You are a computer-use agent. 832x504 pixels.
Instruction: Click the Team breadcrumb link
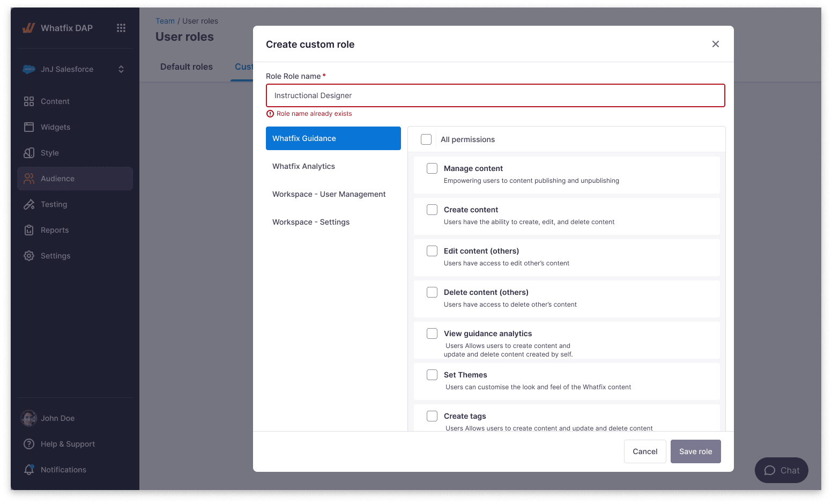pyautogui.click(x=165, y=21)
